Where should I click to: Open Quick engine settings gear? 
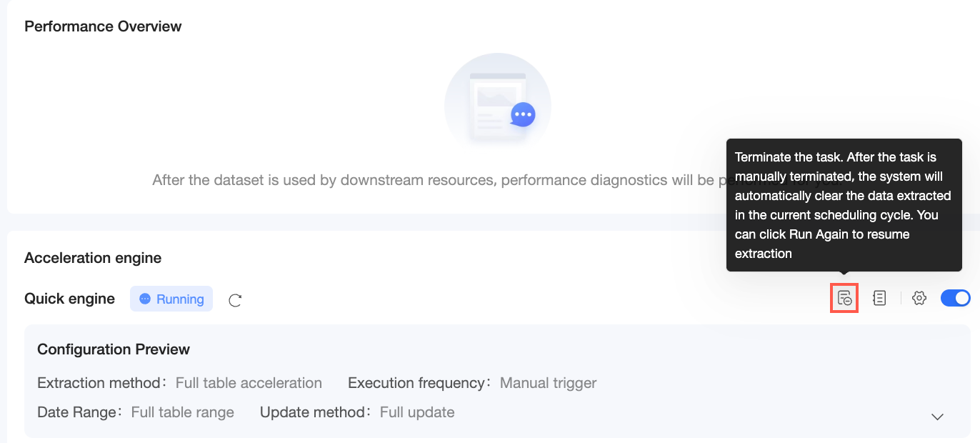(x=919, y=298)
